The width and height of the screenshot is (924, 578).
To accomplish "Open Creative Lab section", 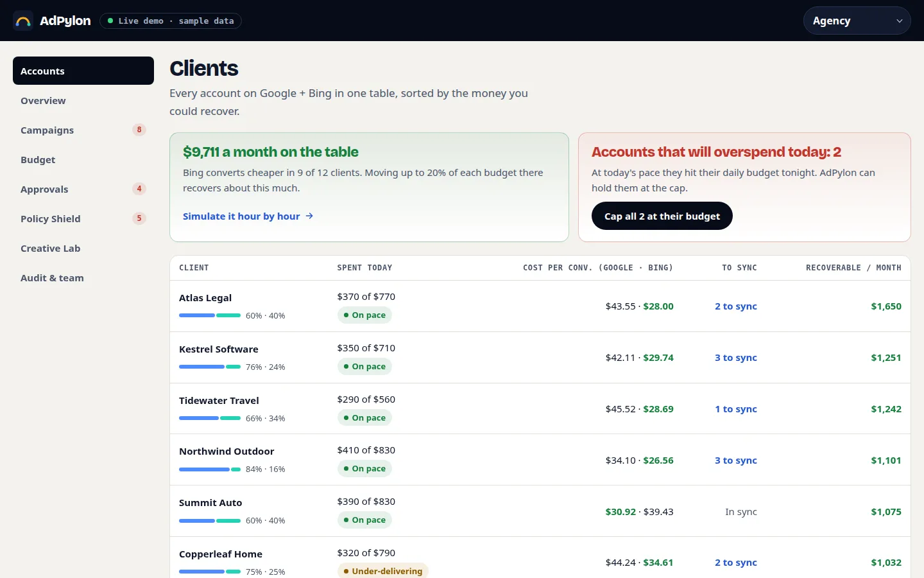I will point(83,248).
